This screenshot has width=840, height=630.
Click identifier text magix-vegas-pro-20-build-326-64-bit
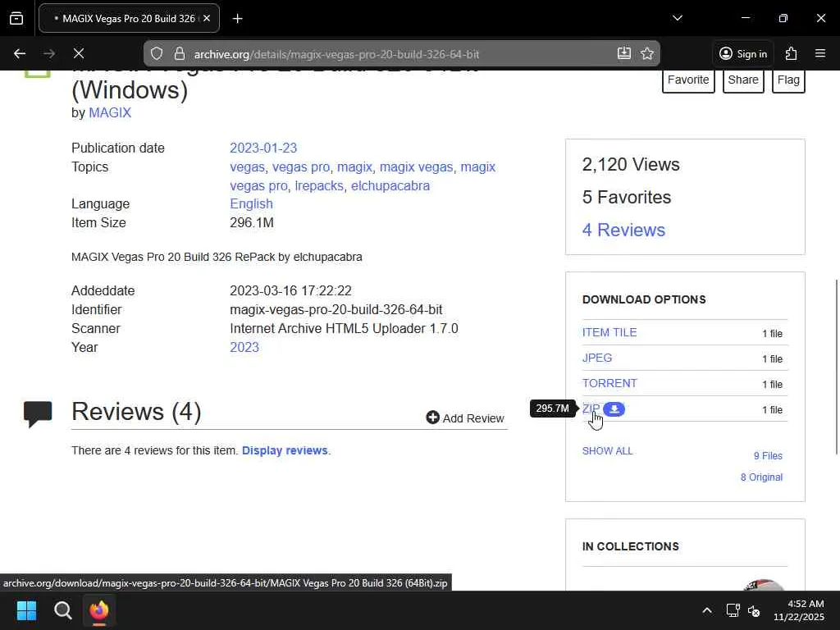click(336, 309)
